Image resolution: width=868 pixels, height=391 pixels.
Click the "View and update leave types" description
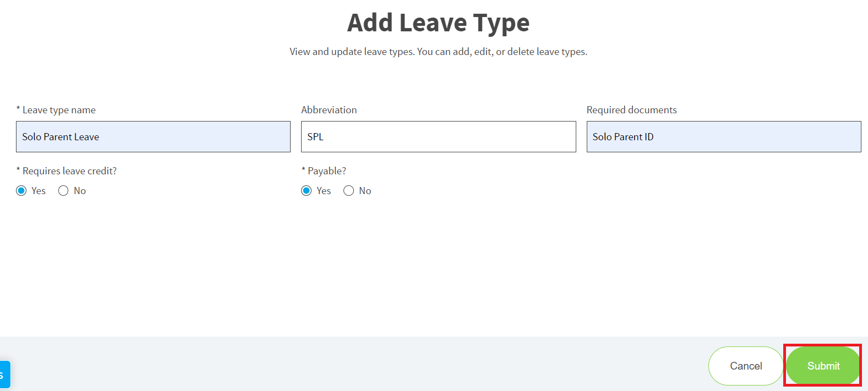438,52
